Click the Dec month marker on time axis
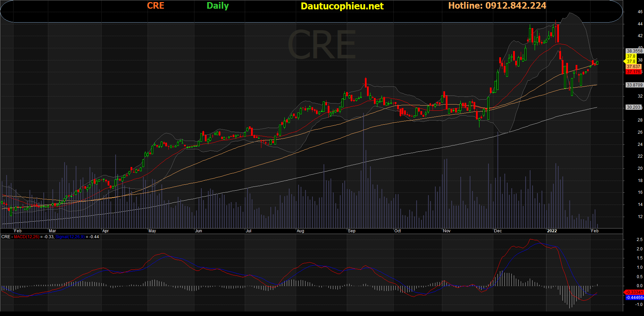644x316 pixels. pyautogui.click(x=497, y=231)
